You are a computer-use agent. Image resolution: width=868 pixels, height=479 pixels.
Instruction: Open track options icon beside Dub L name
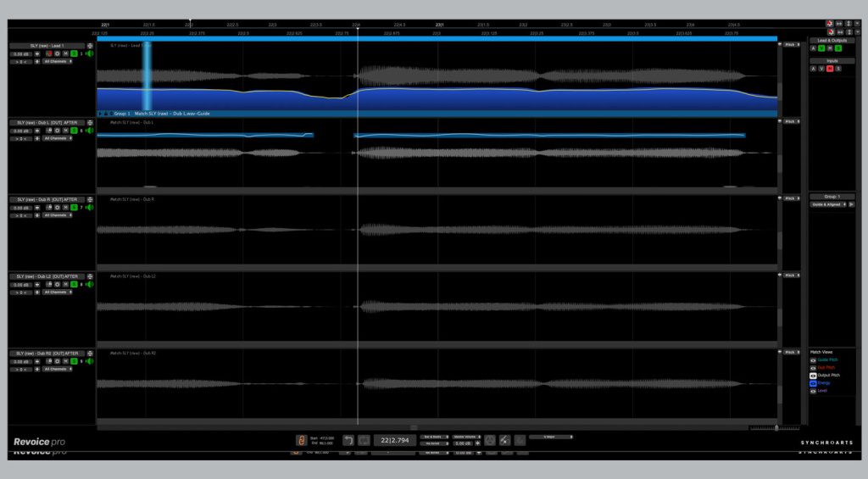pos(90,123)
